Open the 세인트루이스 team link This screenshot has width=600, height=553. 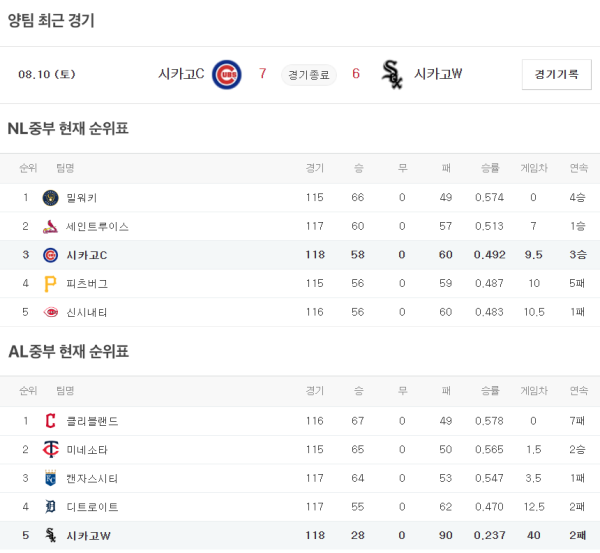(97, 227)
